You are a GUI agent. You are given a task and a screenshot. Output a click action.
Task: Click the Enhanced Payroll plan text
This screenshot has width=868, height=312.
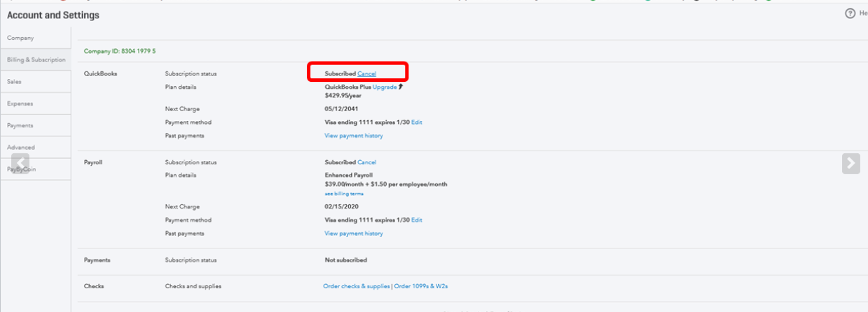click(349, 175)
